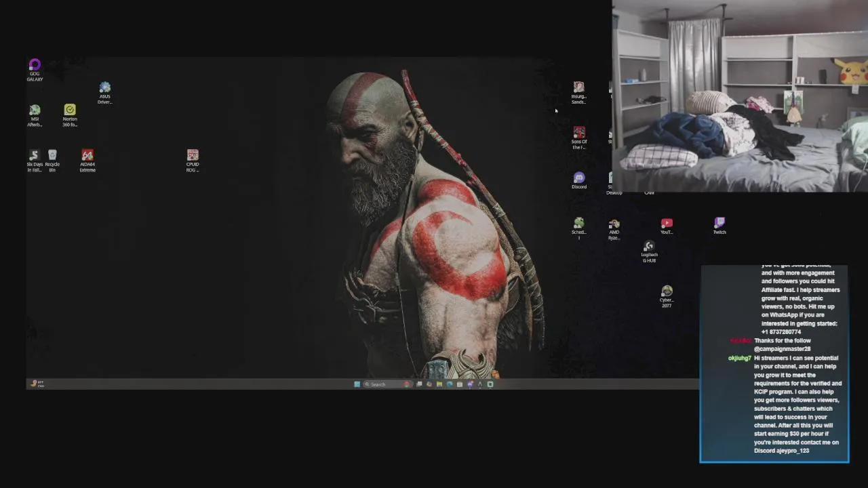Open the AIDA64 Extreme desktop shortcut
Image resolution: width=868 pixels, height=488 pixels.
click(x=87, y=161)
